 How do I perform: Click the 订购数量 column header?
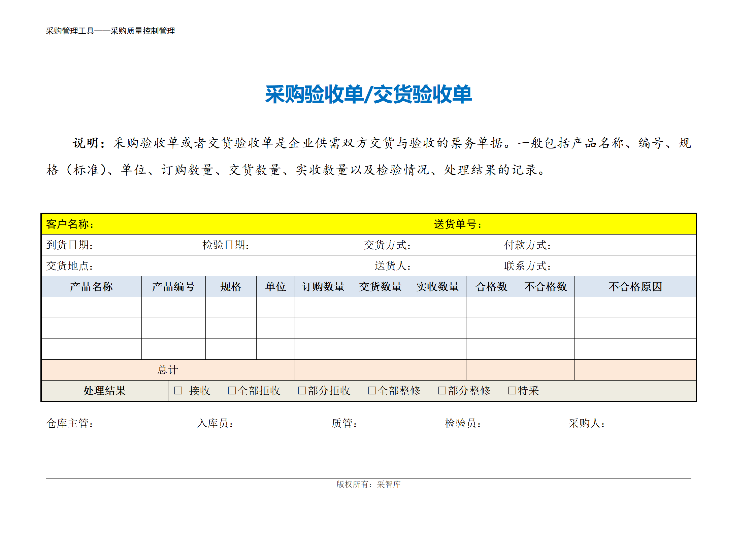coord(323,287)
